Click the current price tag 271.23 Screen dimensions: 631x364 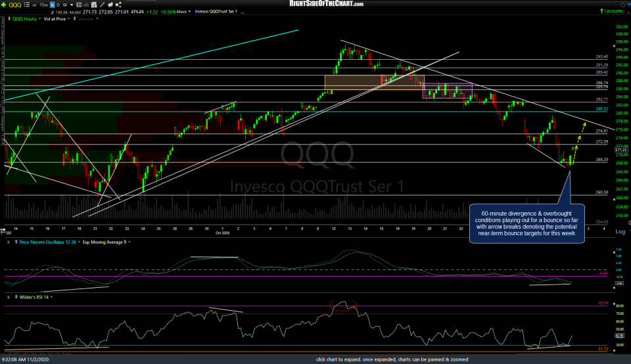point(621,150)
